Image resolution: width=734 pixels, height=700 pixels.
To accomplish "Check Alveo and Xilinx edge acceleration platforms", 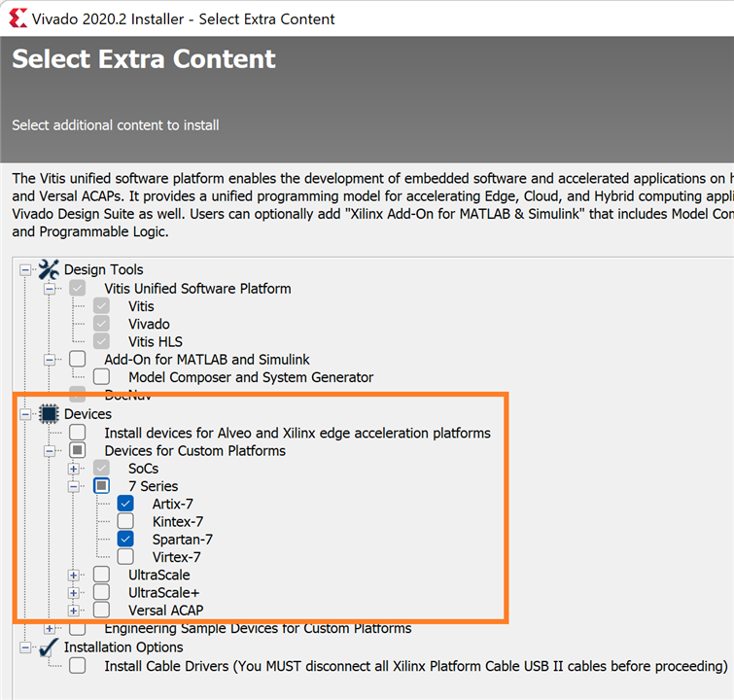I will coord(78,433).
